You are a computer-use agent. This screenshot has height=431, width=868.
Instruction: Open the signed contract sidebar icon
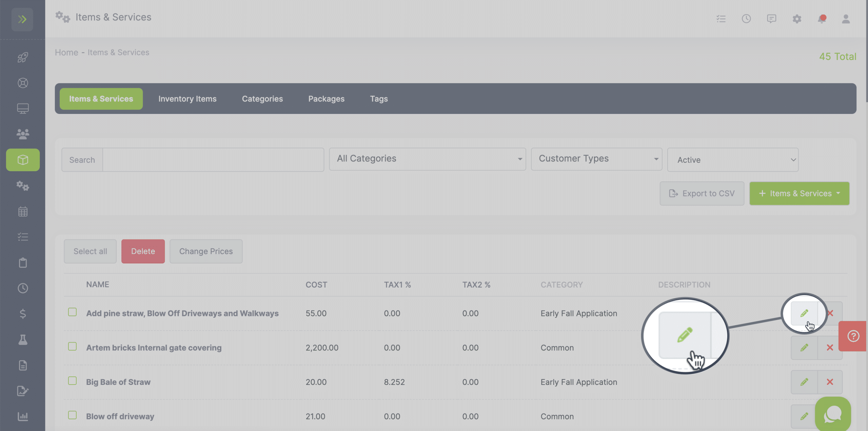(23, 391)
